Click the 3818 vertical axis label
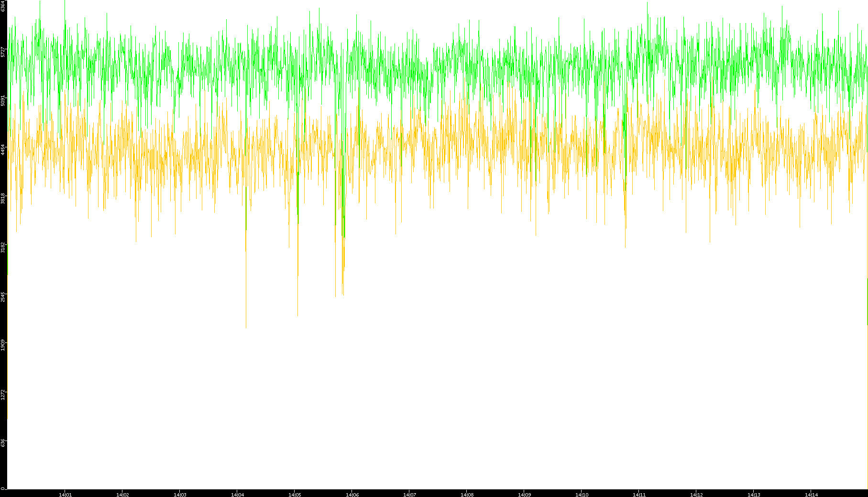Viewport: 868px width, 497px height. click(3, 198)
